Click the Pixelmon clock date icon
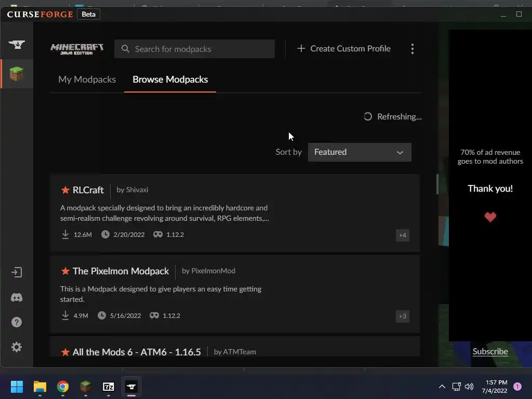 [x=102, y=315]
